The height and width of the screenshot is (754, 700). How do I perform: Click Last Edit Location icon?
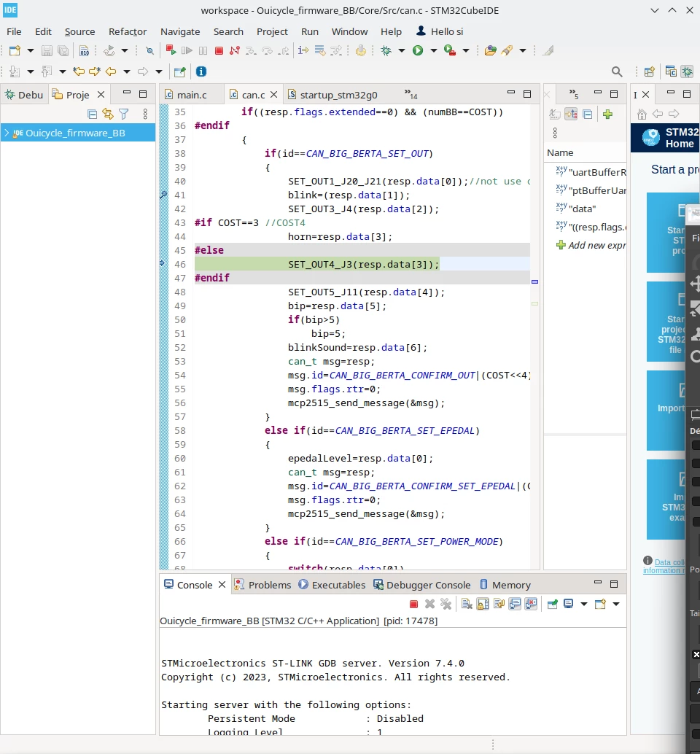point(79,71)
